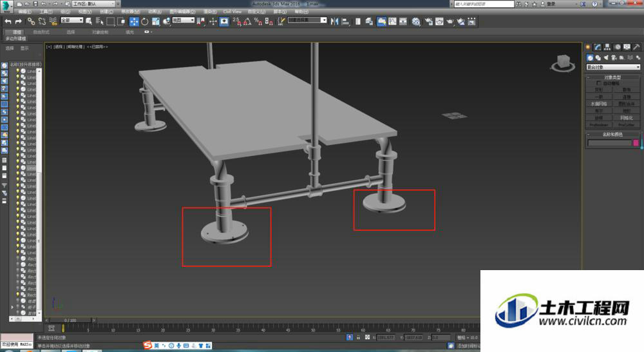Open the Rendered Frame Window
644x352 pixels.
pos(439,21)
